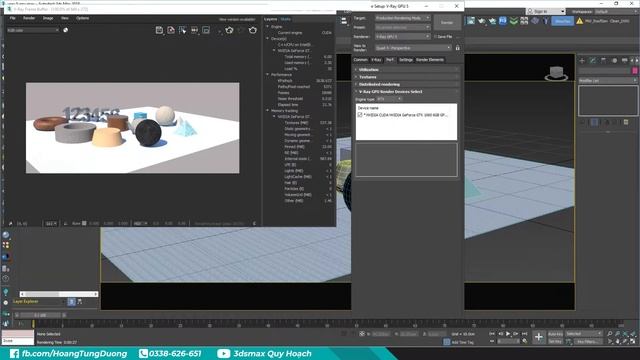Switch to the Layers tab in Frame Buffer

(x=270, y=19)
